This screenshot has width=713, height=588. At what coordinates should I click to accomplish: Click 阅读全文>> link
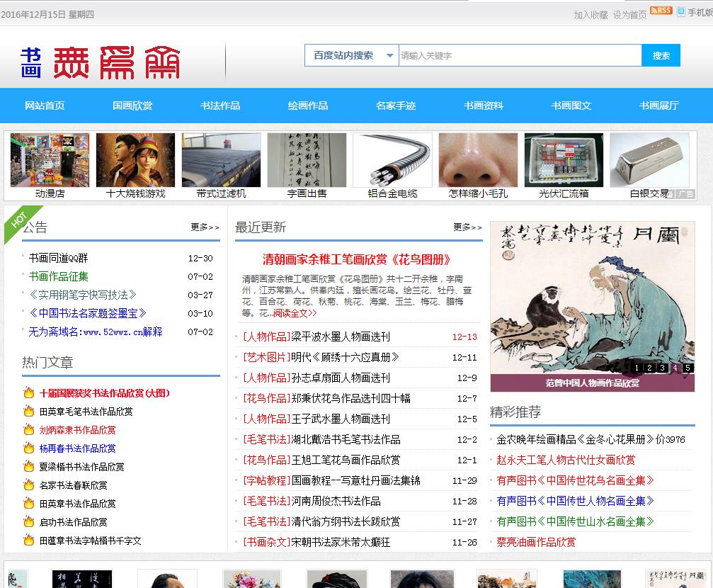pos(295,313)
